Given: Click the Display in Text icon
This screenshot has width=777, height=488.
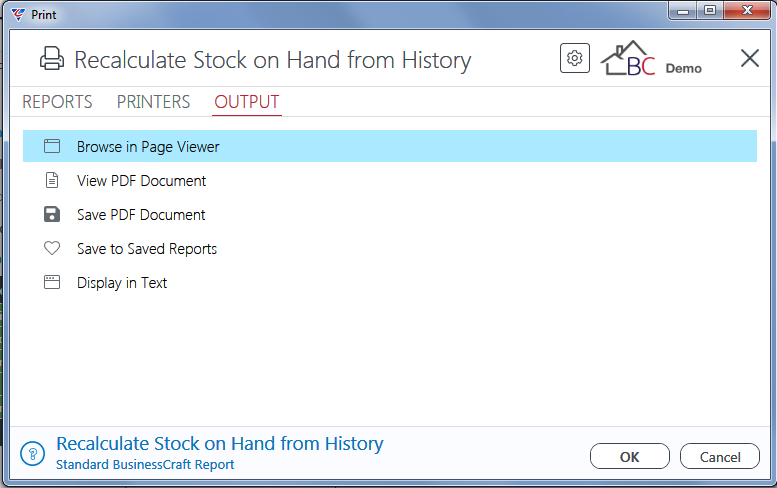Looking at the screenshot, I should point(52,282).
